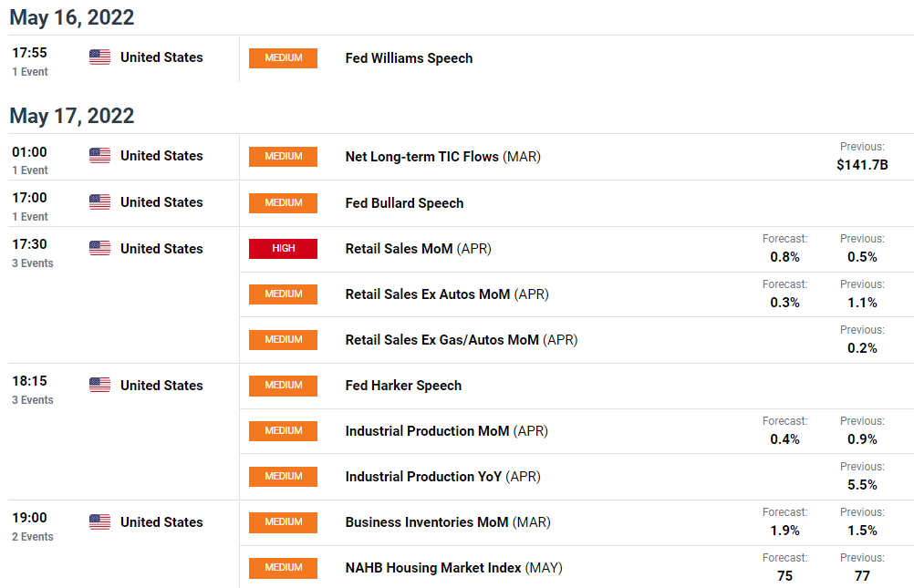Click the 17:55 time entry
This screenshot has height=588, width=914.
(30, 53)
